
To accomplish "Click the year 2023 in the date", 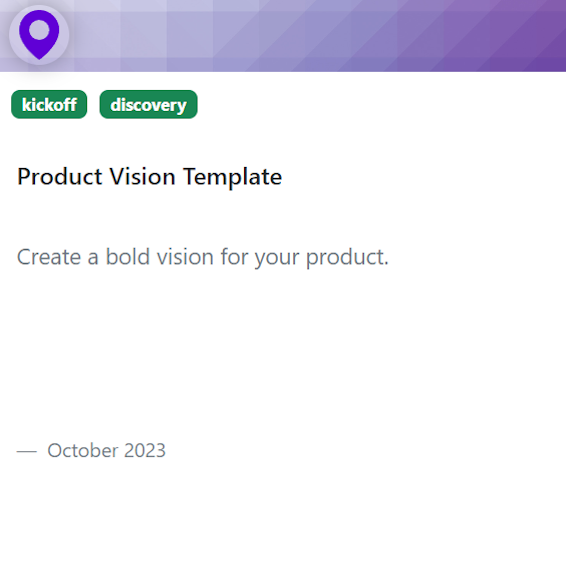I will point(145,450).
